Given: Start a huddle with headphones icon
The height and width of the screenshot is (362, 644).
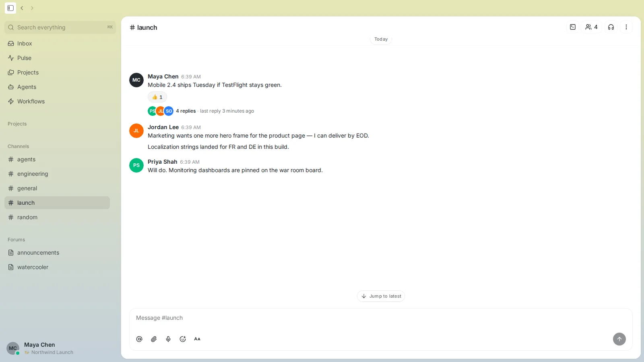Looking at the screenshot, I should 611,27.
